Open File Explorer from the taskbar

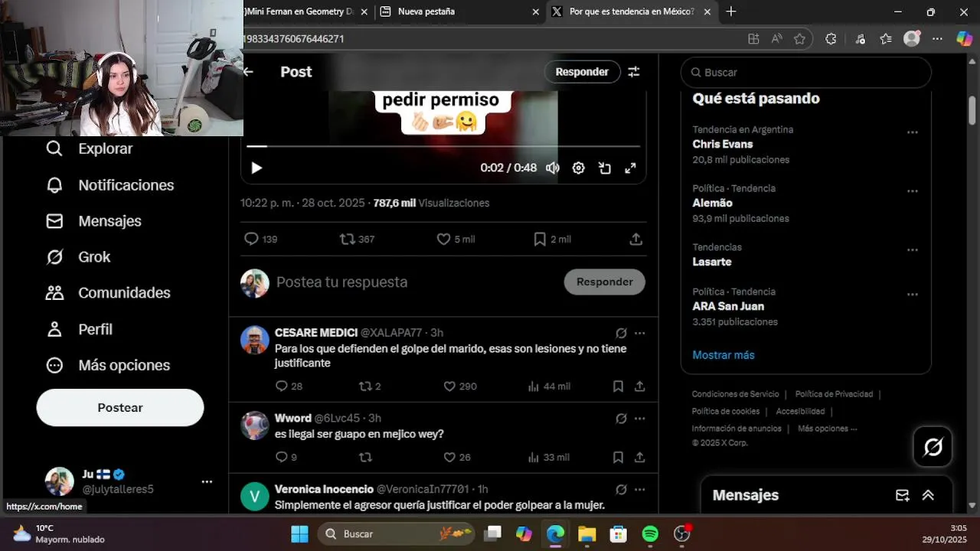pos(586,533)
